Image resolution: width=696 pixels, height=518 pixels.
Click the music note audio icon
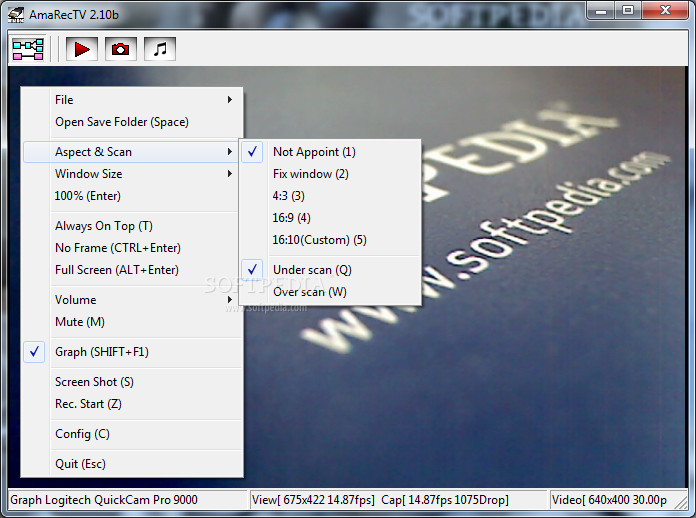[x=160, y=49]
